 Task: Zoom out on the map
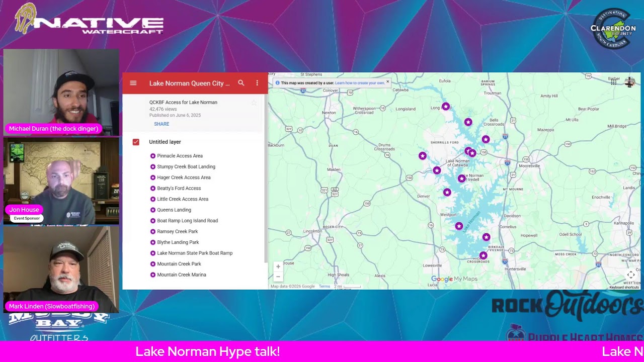tap(278, 277)
